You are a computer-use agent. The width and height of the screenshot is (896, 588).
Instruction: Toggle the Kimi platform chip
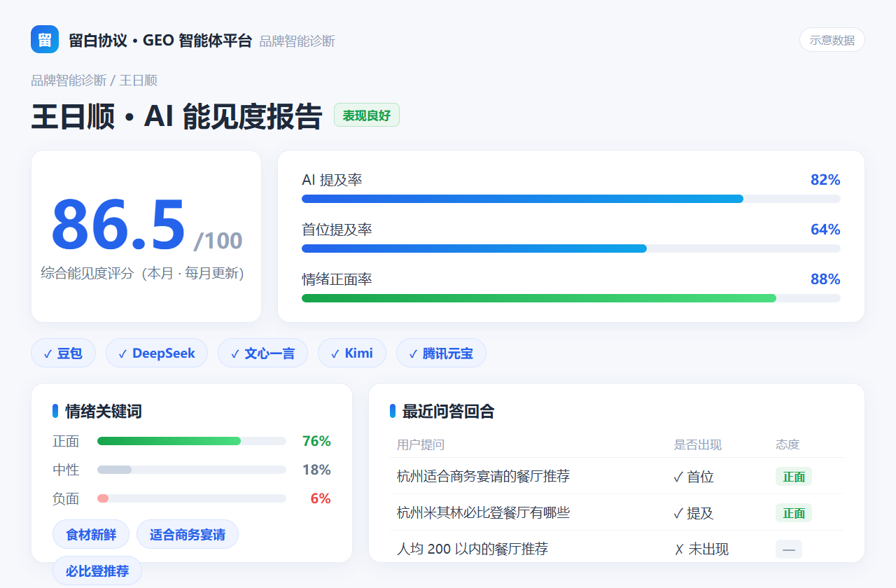click(x=352, y=353)
